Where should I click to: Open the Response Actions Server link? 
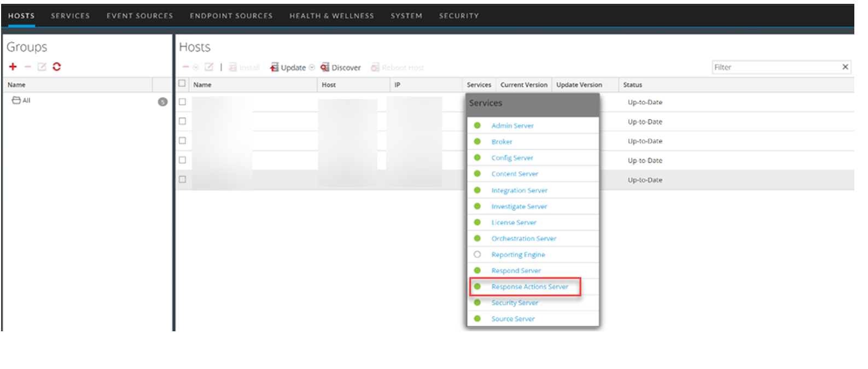(x=529, y=286)
